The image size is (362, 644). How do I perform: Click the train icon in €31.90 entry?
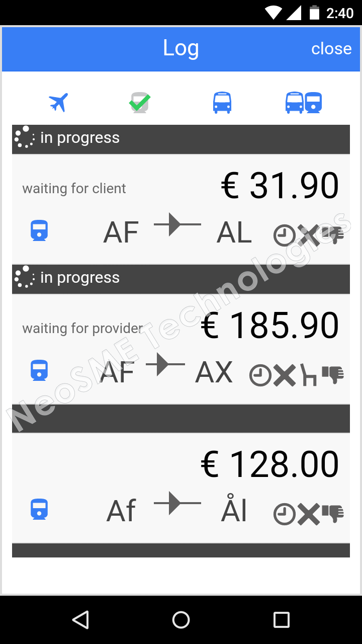39,231
